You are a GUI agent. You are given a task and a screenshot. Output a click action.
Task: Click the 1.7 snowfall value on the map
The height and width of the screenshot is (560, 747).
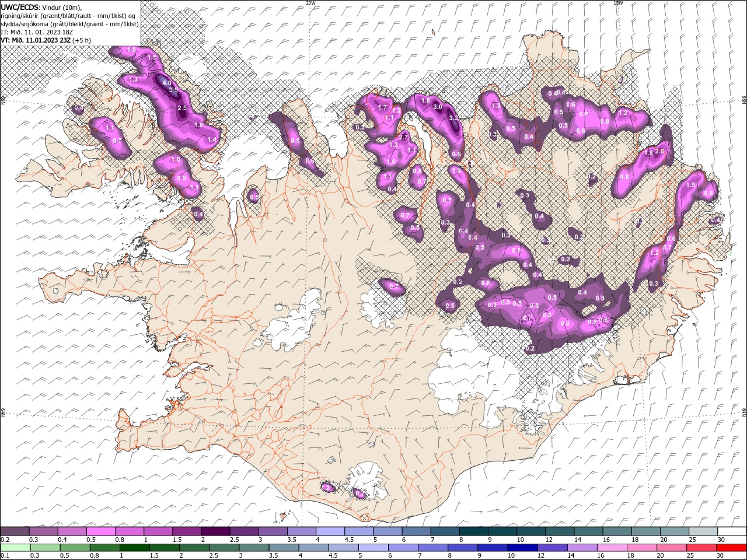[383, 108]
